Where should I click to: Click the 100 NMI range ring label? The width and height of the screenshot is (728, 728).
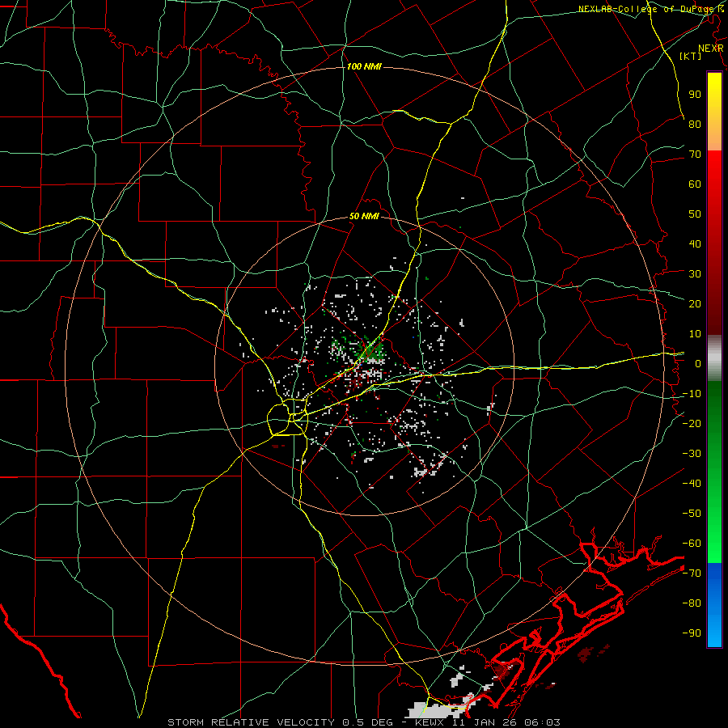[x=364, y=66]
